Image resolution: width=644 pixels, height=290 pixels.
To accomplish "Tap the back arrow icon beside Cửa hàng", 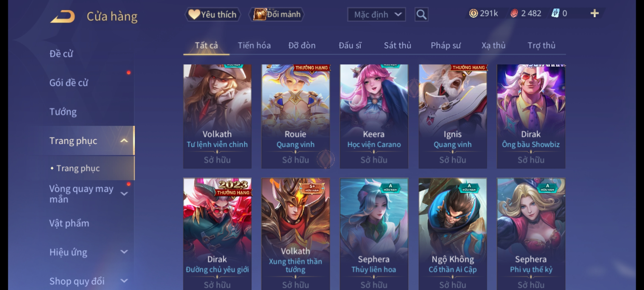I will [63, 16].
